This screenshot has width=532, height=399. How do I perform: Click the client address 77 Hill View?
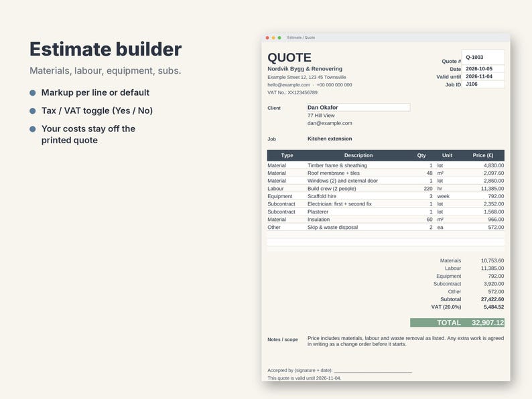tap(321, 116)
